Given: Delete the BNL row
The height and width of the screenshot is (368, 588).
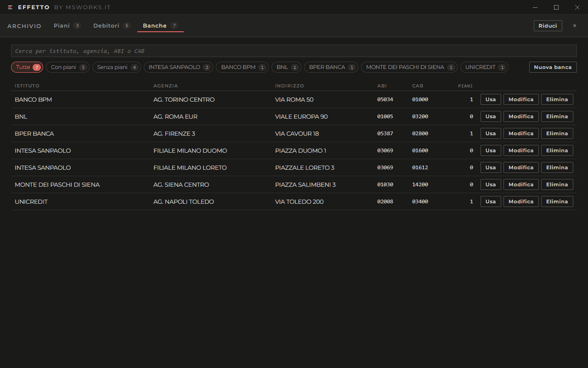Looking at the screenshot, I should (x=557, y=116).
